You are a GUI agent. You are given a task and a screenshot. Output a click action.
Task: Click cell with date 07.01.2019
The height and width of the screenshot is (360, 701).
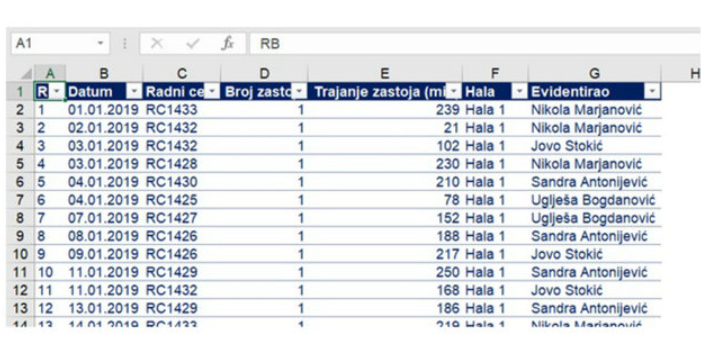click(x=103, y=218)
